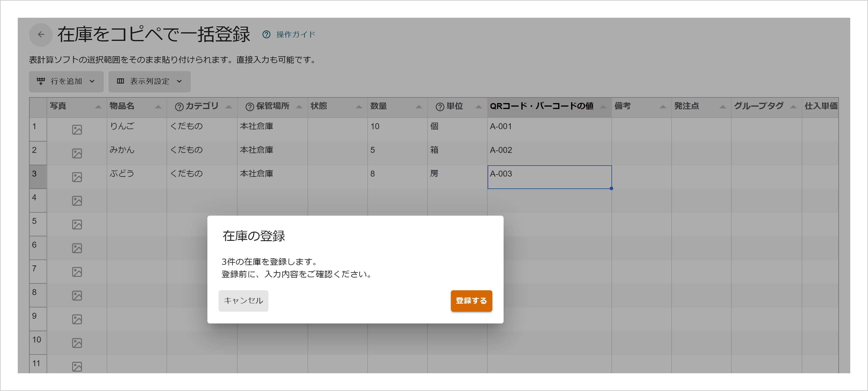Select quantity cell showing 5
The width and height of the screenshot is (868, 391).
click(x=397, y=153)
